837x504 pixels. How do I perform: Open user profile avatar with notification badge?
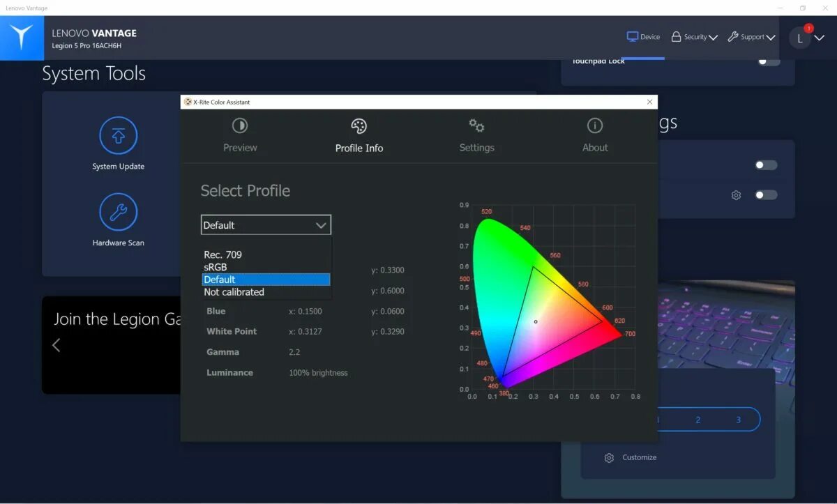(x=800, y=38)
